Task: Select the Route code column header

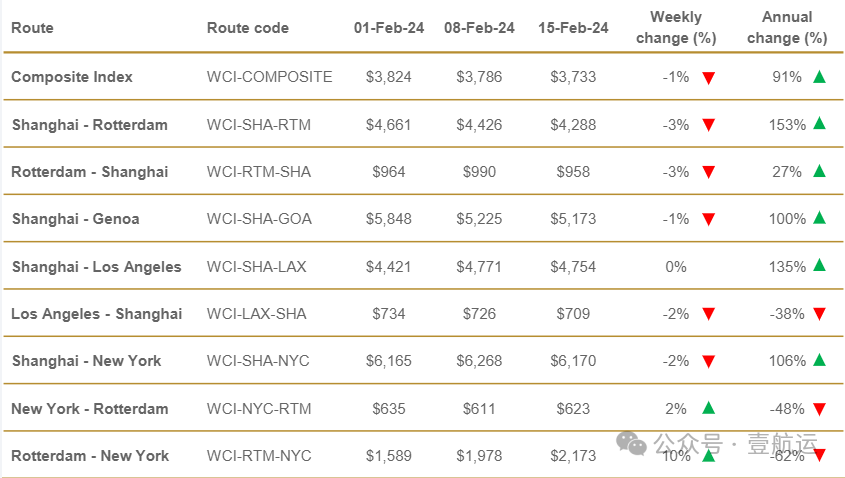Action: click(x=248, y=28)
